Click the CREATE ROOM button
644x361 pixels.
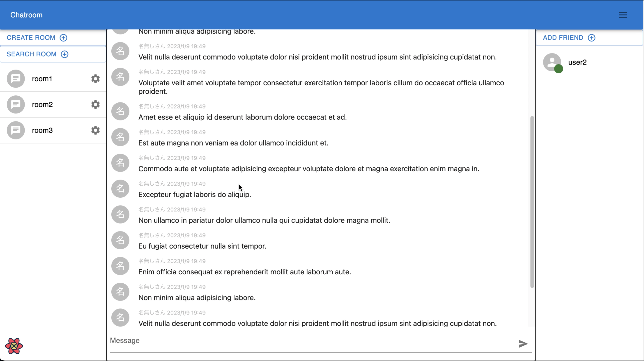tap(36, 38)
